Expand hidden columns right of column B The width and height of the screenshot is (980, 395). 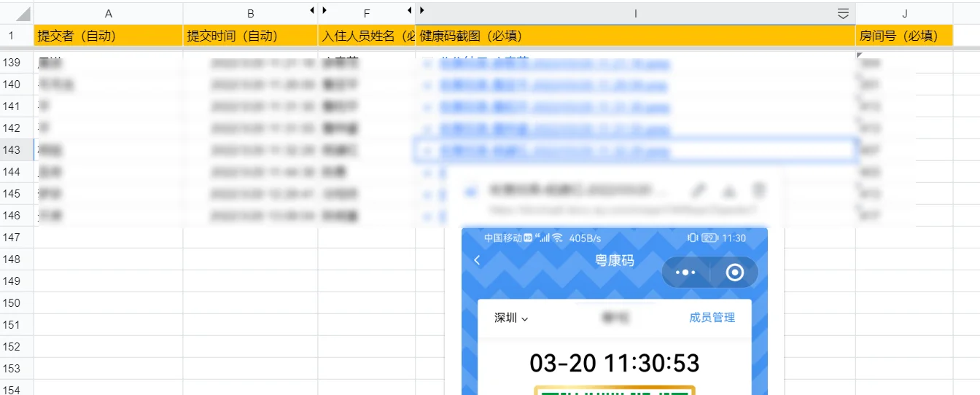pyautogui.click(x=312, y=10)
